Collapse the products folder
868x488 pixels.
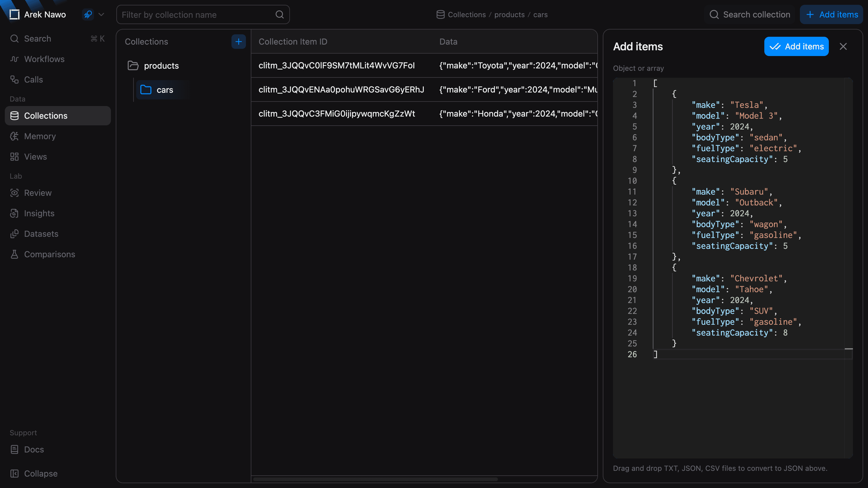[133, 66]
